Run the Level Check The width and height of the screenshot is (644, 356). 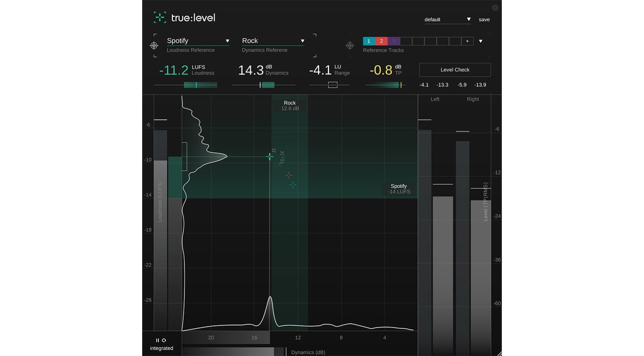(x=454, y=70)
